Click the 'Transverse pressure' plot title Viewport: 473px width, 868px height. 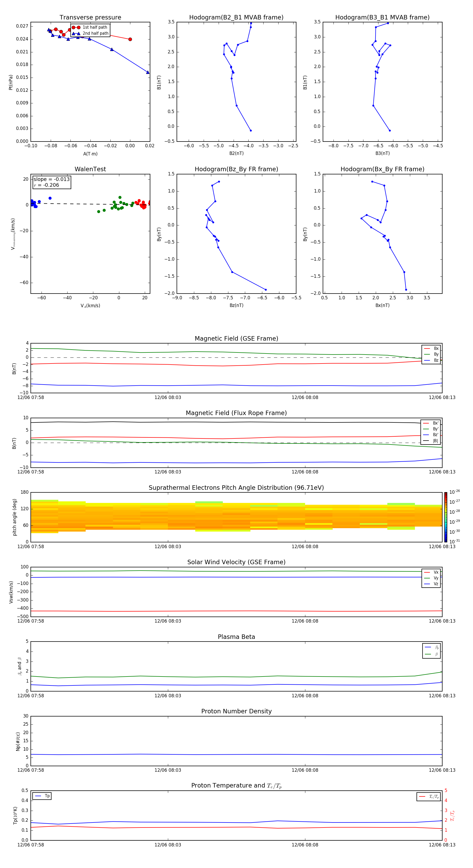pyautogui.click(x=90, y=17)
